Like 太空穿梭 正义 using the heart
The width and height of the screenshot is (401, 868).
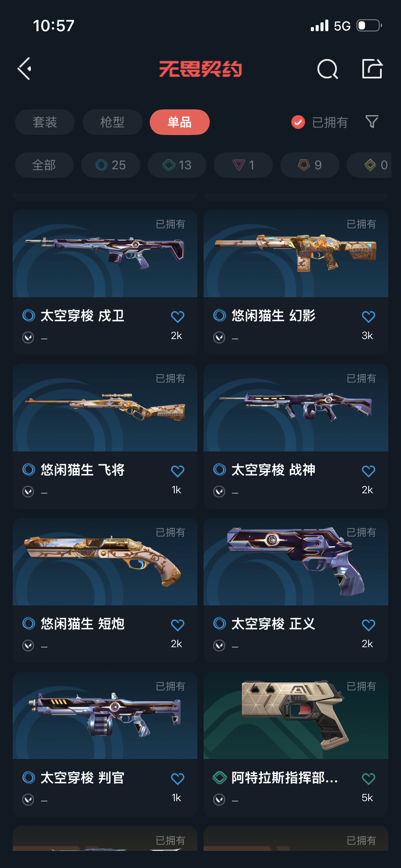pyautogui.click(x=368, y=625)
